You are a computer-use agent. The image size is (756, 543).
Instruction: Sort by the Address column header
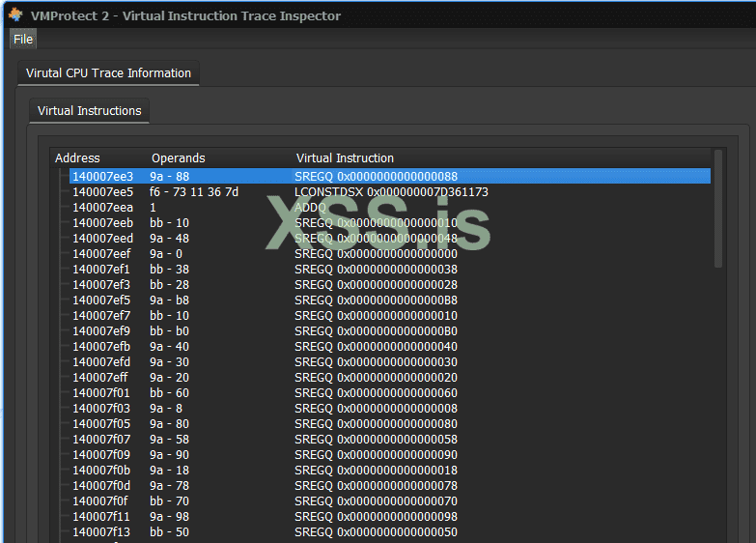click(x=77, y=158)
